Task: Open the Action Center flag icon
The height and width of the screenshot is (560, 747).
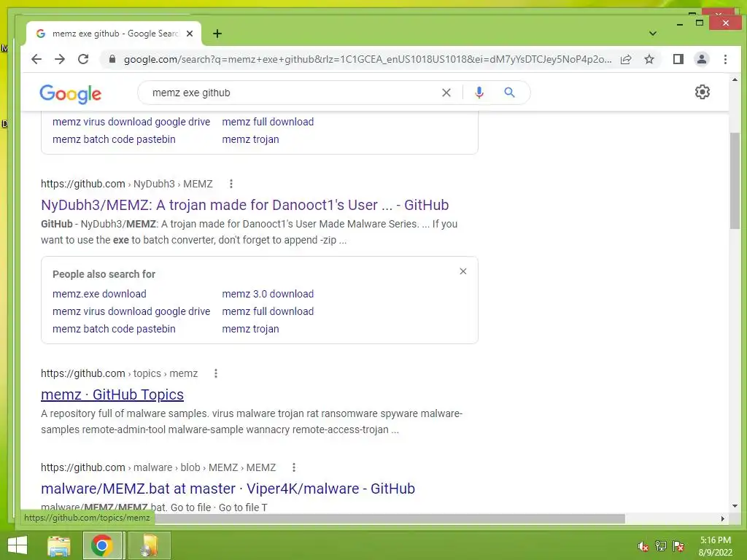Action: (x=678, y=547)
